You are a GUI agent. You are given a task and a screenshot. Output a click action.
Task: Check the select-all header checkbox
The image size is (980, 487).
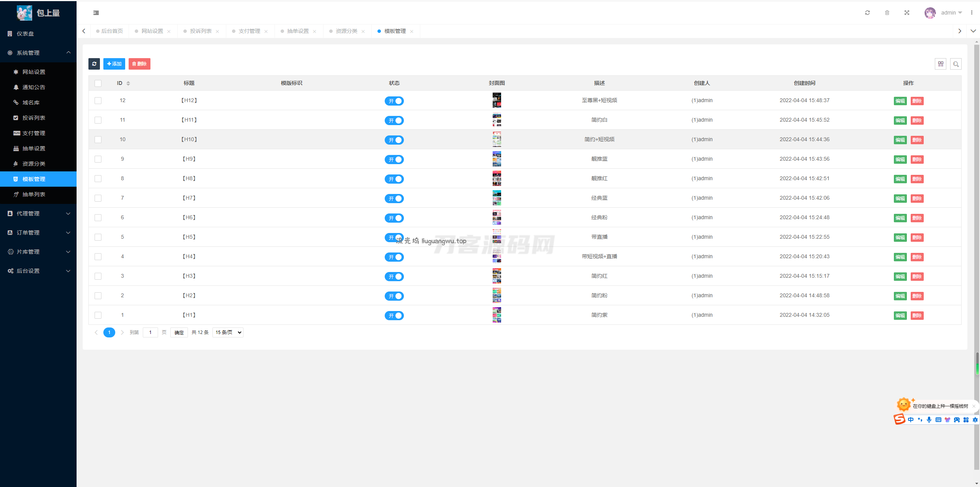(x=98, y=83)
